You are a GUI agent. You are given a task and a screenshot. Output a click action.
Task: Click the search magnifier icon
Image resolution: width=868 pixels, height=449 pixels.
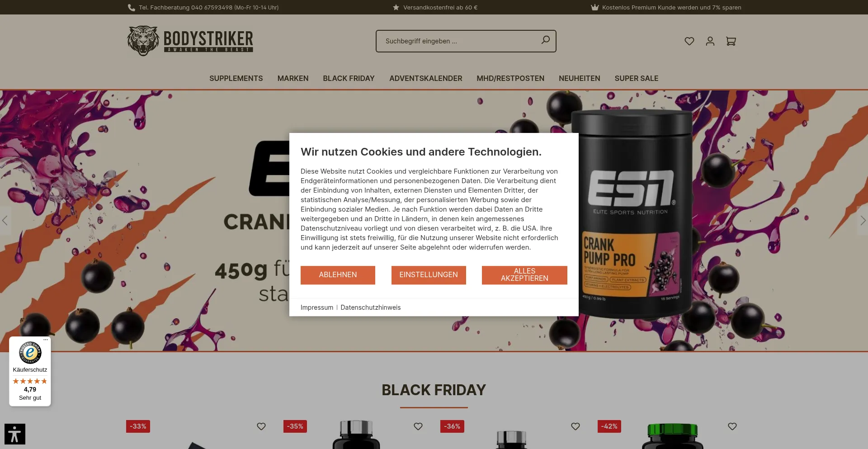point(546,40)
